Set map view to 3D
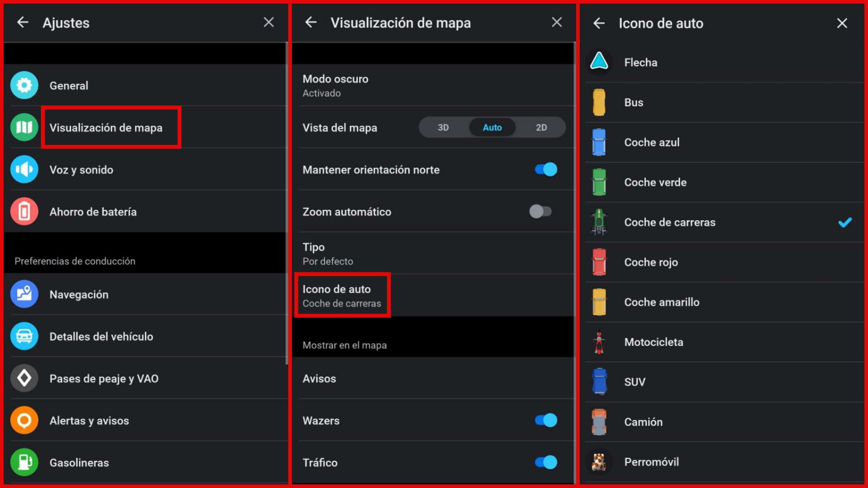 point(443,127)
